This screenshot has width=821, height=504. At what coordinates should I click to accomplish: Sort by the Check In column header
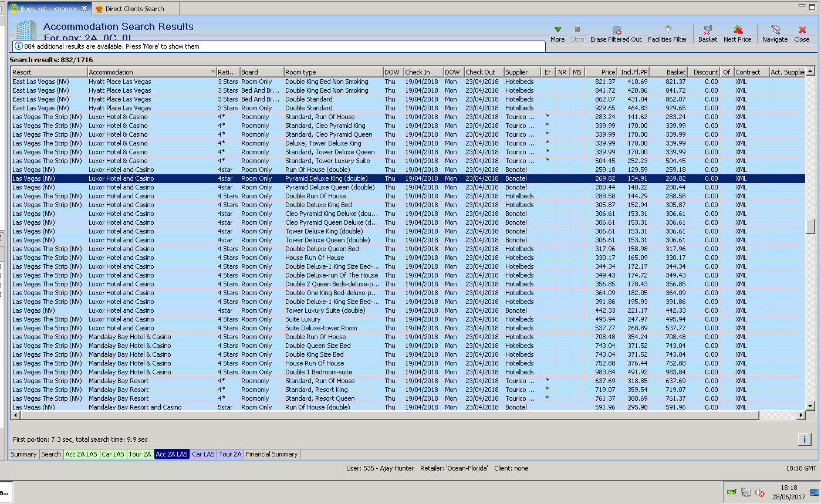coord(423,72)
